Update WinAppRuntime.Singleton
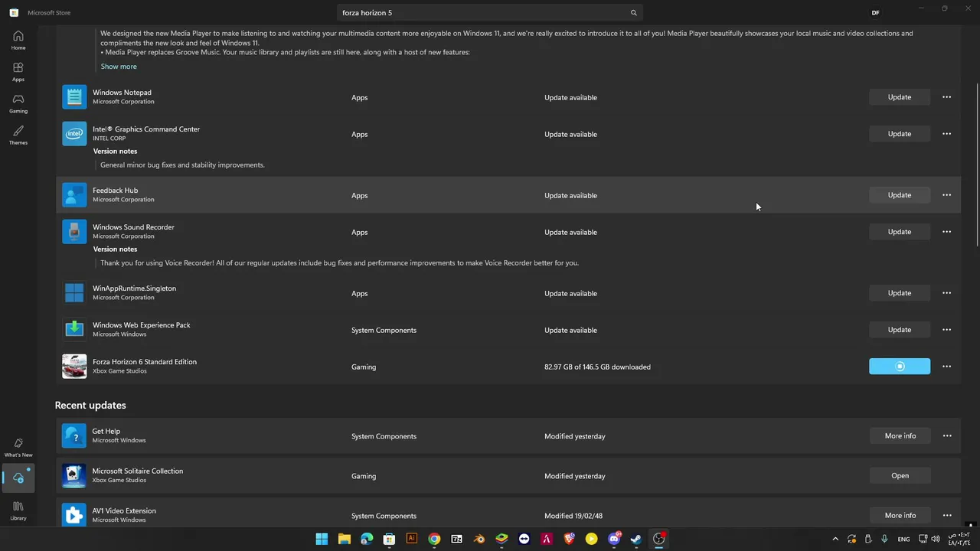The height and width of the screenshot is (551, 980). (900, 293)
